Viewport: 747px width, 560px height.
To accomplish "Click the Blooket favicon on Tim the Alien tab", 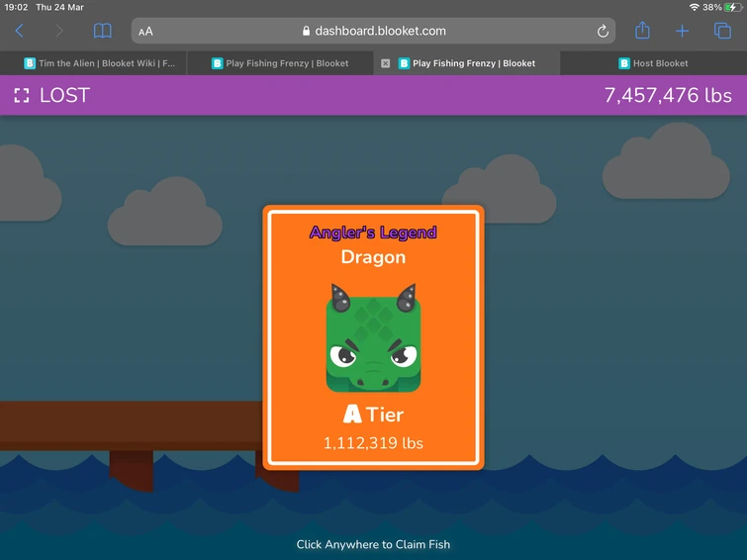I will click(x=30, y=63).
